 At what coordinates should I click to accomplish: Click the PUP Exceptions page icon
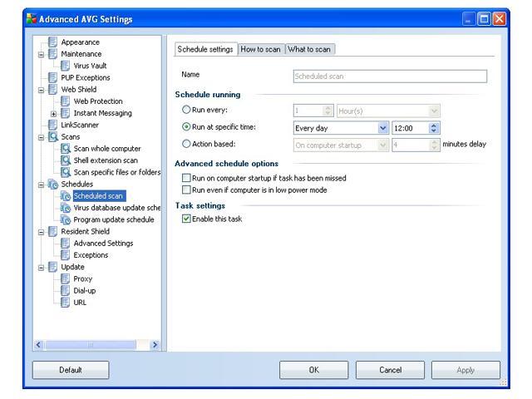52,77
